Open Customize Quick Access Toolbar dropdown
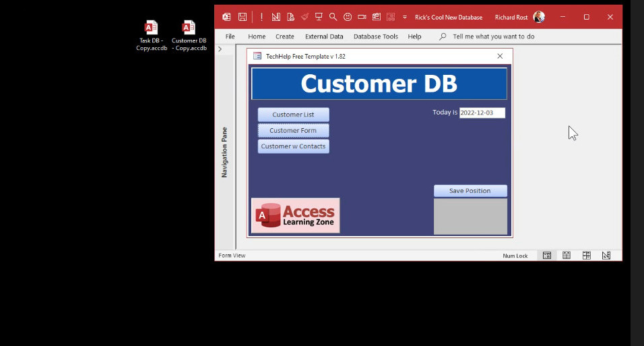The width and height of the screenshot is (644, 346). coord(405,17)
